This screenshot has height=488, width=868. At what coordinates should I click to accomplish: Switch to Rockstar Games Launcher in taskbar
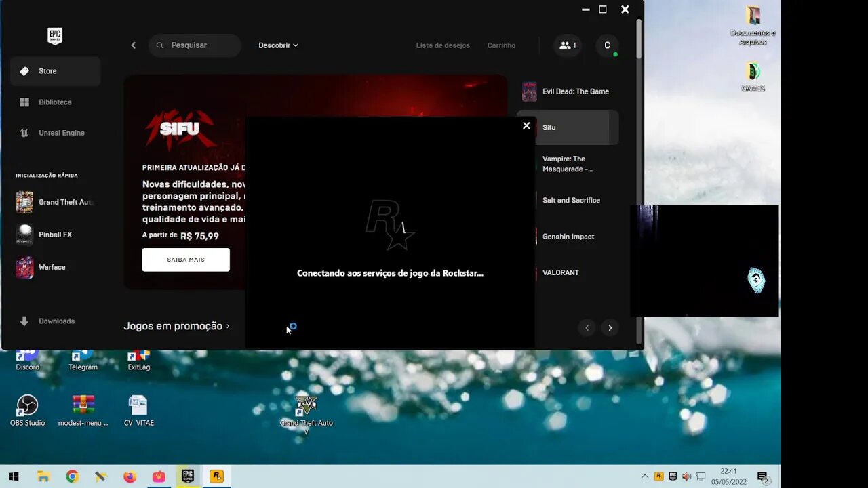click(x=216, y=476)
